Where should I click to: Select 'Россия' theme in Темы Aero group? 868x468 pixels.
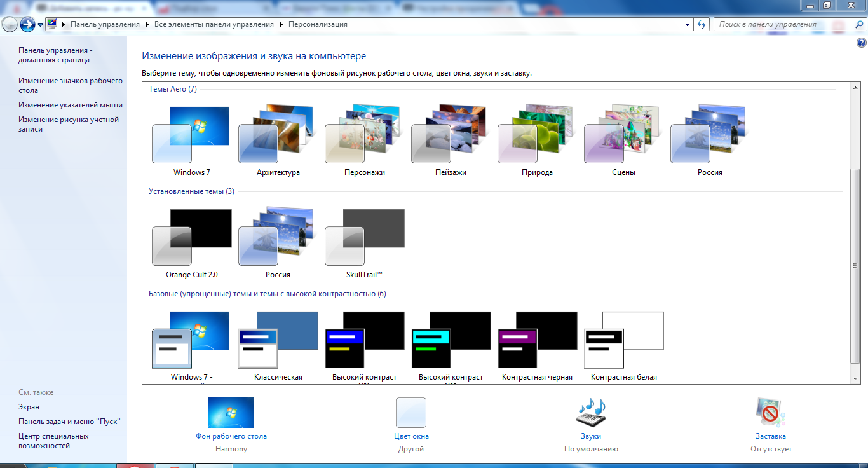[x=710, y=141]
